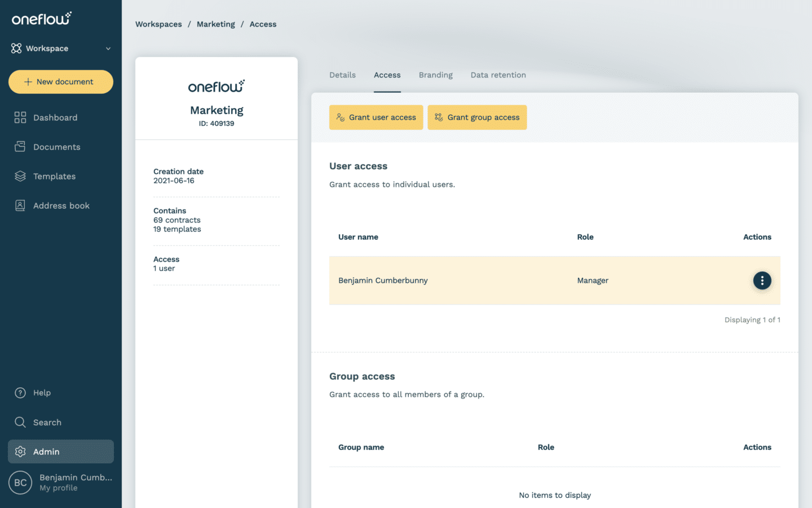Click the Oneflow logo in Marketing card
The image size is (812, 508).
pos(217,86)
